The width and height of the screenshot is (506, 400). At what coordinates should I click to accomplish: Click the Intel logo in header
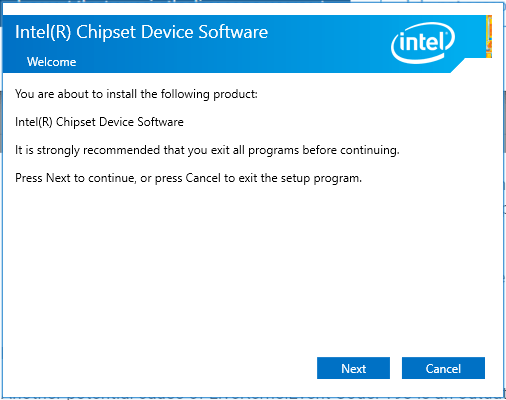pos(423,43)
